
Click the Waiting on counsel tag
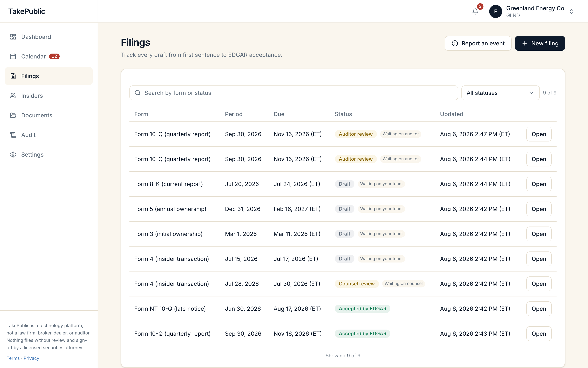click(403, 284)
